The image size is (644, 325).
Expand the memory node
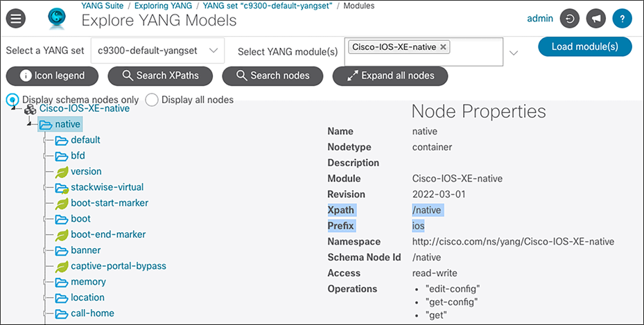point(45,282)
